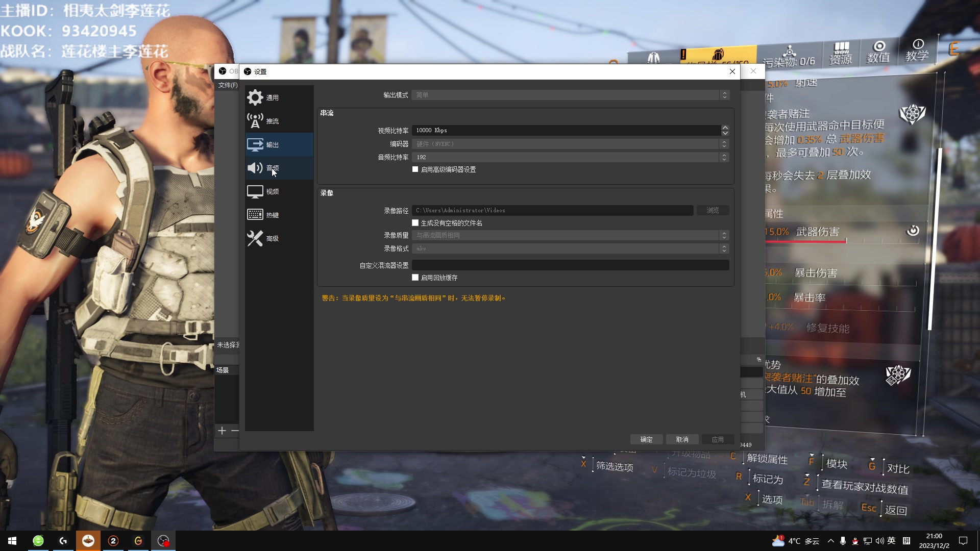Open the 录像格式 dropdown
Image resolution: width=980 pixels, height=551 pixels.
pos(571,248)
